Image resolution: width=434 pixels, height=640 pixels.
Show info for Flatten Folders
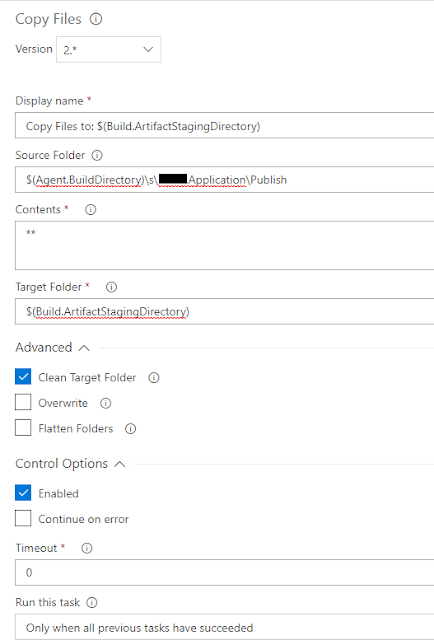[131, 429]
